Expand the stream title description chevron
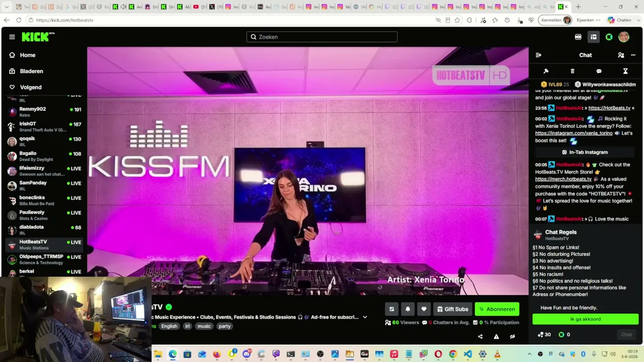The height and width of the screenshot is (362, 644). [365, 317]
